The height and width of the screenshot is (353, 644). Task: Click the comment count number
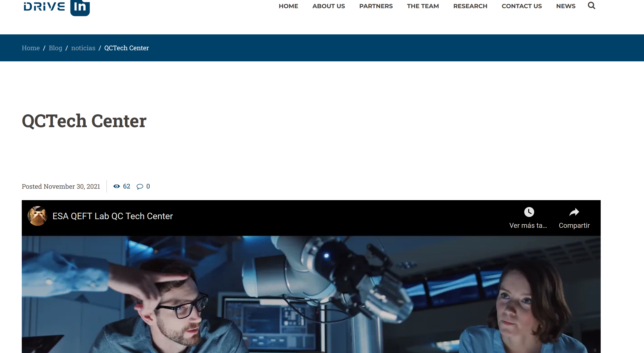pyautogui.click(x=148, y=186)
